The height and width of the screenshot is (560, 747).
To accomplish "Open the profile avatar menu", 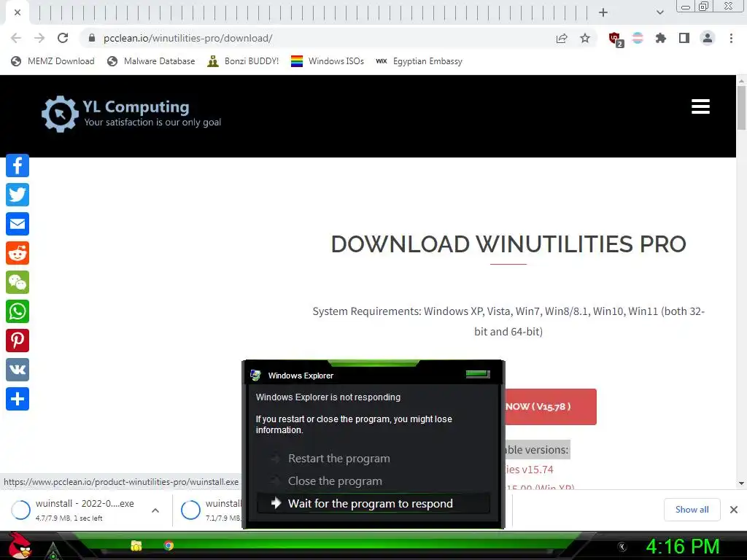I will point(708,38).
